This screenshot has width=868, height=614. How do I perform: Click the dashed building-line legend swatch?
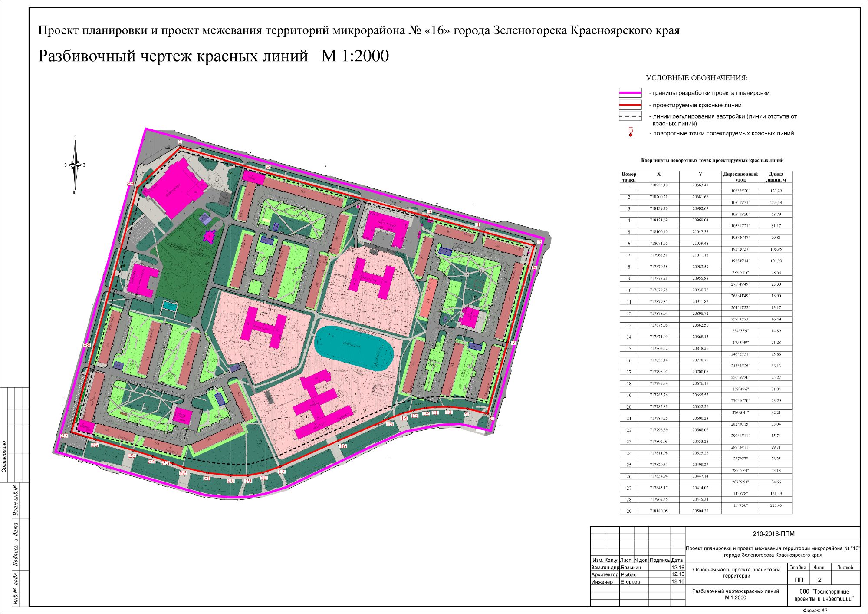click(x=630, y=116)
